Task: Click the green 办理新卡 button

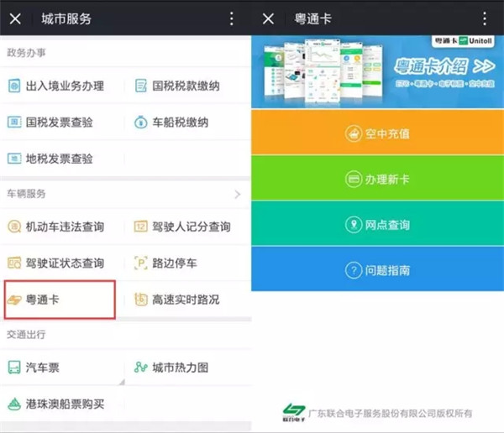Action: click(x=378, y=178)
